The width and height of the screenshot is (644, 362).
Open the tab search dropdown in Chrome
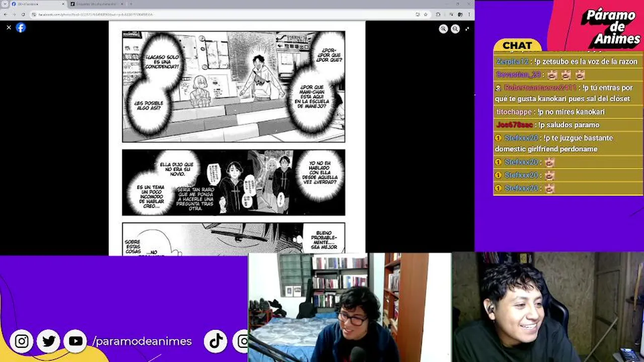click(x=5, y=4)
